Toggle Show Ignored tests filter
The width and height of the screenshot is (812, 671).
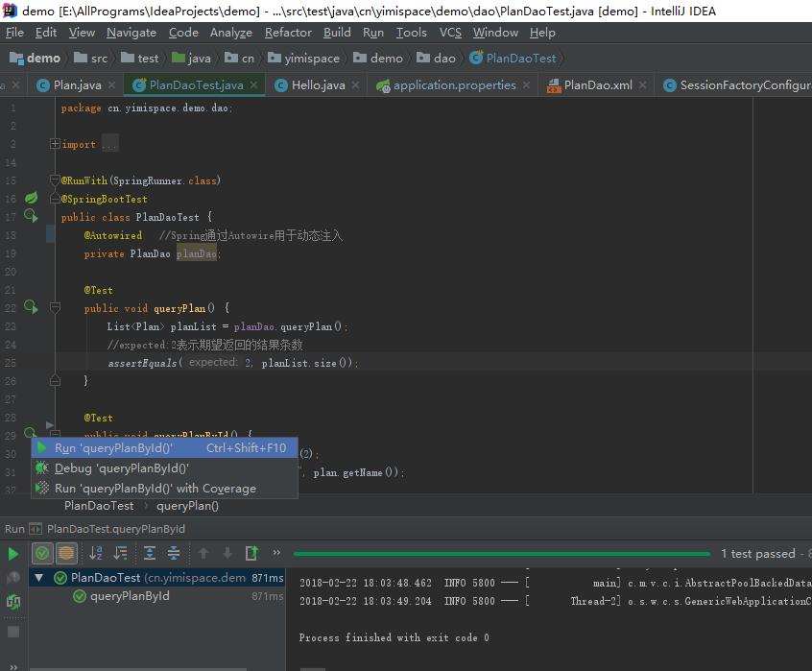click(x=66, y=554)
